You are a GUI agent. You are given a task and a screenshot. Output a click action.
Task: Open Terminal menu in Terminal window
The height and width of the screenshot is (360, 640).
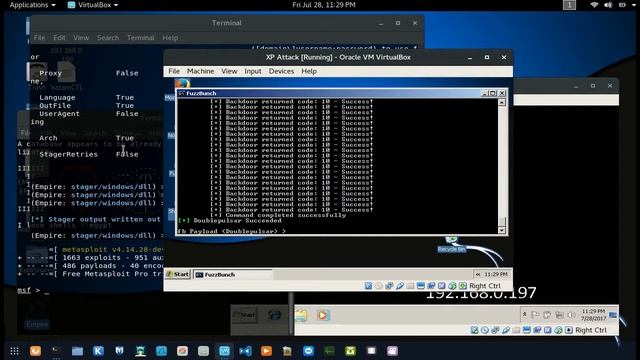point(140,38)
